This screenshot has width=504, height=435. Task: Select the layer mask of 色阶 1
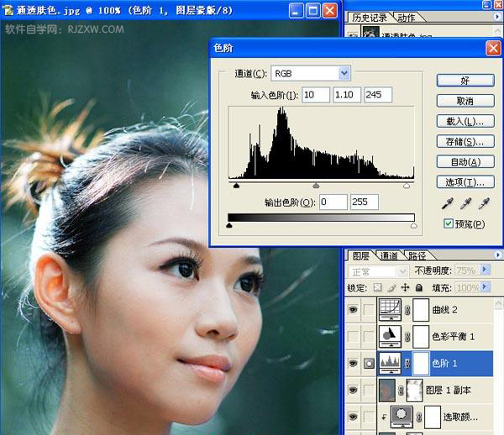click(421, 363)
